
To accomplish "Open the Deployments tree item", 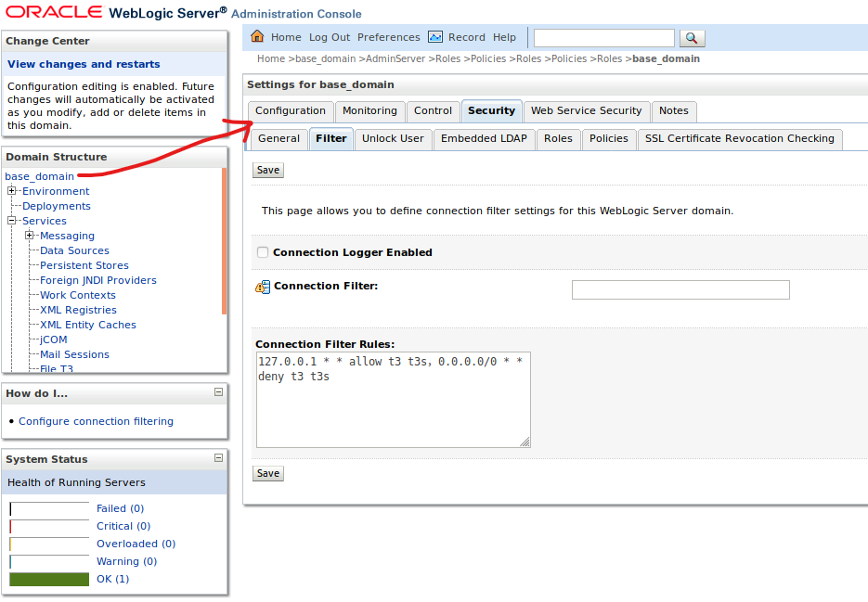I will [x=57, y=206].
